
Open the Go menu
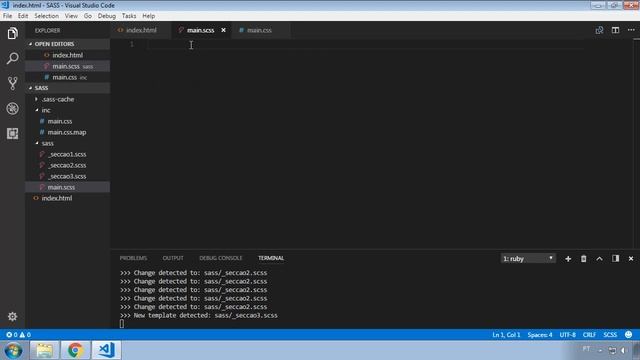[x=88, y=16]
